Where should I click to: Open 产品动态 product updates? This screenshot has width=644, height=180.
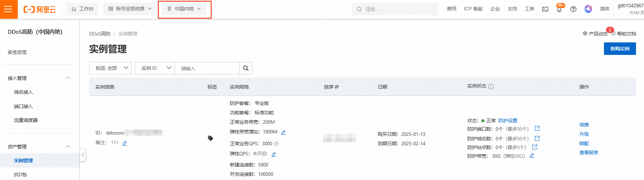click(595, 34)
